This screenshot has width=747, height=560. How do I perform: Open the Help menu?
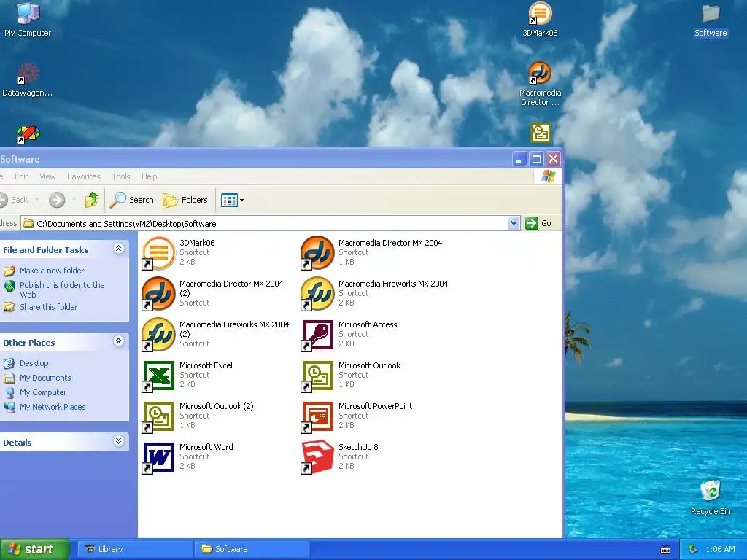point(149,176)
